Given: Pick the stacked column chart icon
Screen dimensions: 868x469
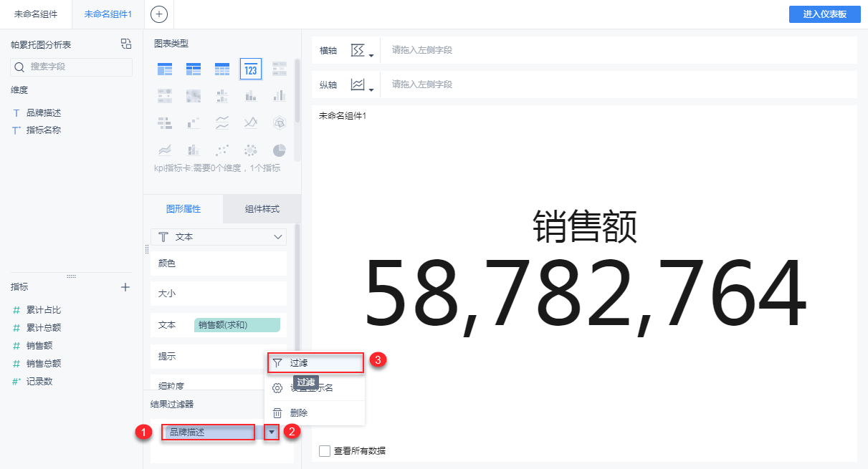Looking at the screenshot, I should 251,96.
